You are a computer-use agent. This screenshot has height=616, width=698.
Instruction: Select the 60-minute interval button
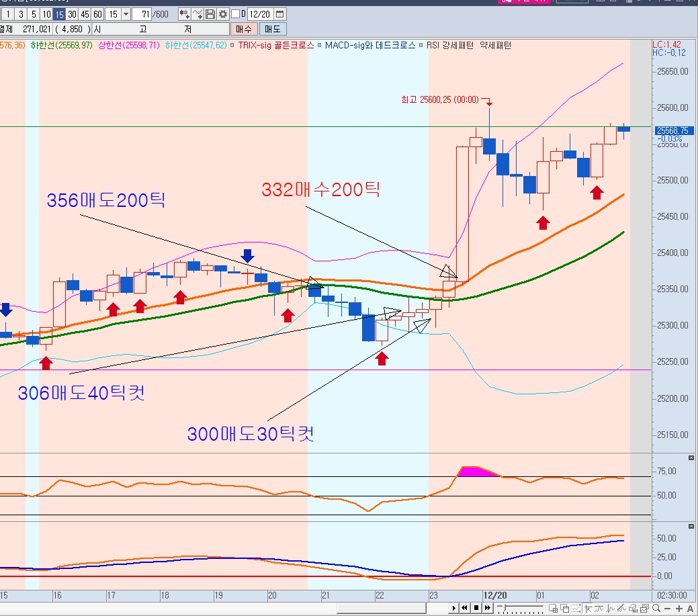[x=97, y=14]
